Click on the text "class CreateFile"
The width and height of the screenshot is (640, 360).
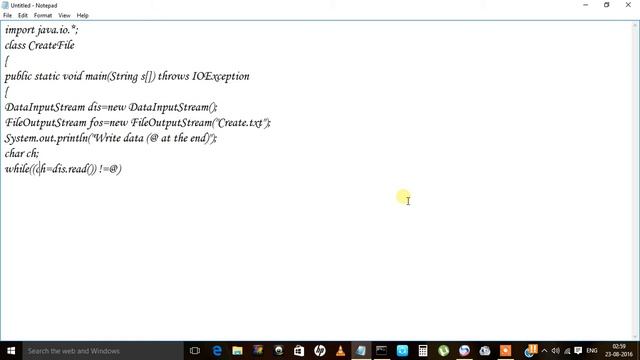click(x=40, y=45)
